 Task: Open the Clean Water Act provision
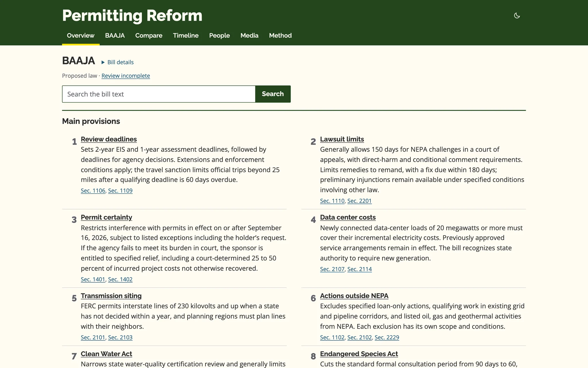106,354
